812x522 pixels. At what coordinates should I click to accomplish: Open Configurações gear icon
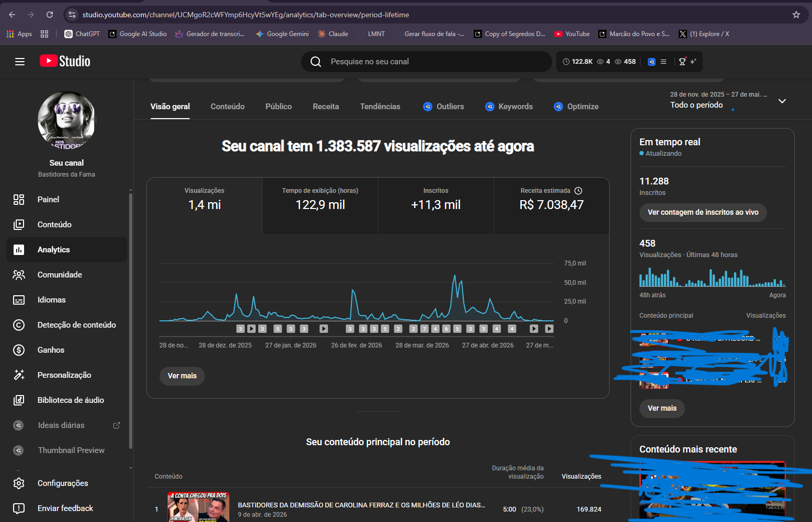(x=19, y=483)
